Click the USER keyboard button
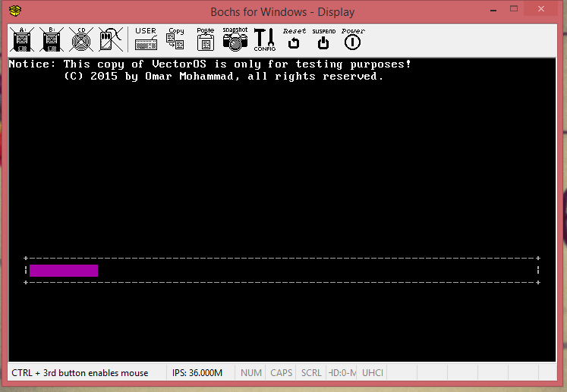The width and height of the screenshot is (567, 392). (x=146, y=39)
